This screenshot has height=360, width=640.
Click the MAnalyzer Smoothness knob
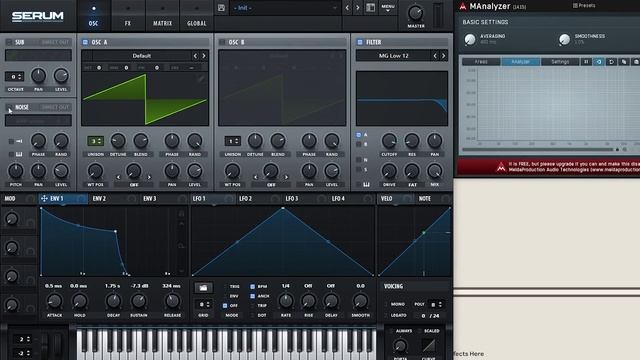564,39
